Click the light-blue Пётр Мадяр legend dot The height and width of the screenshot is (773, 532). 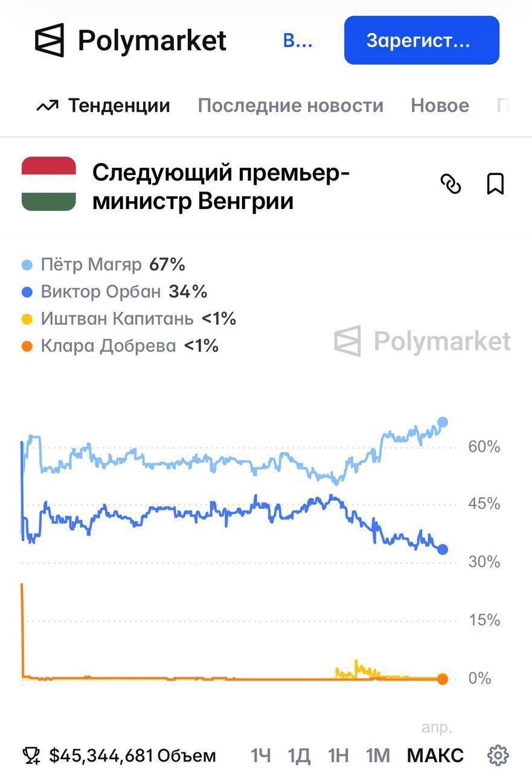[27, 265]
